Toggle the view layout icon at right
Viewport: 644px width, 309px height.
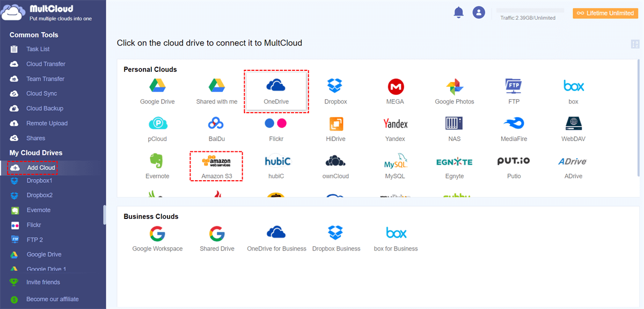635,45
